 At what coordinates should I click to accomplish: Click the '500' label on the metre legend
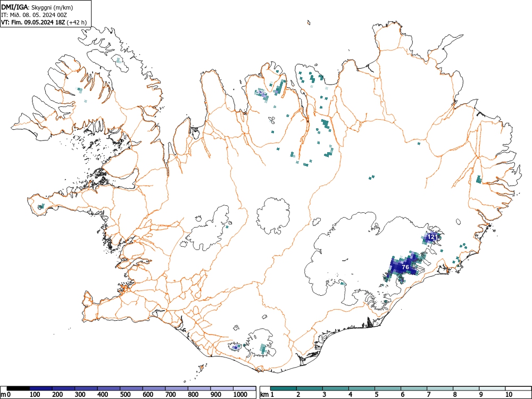(x=125, y=395)
